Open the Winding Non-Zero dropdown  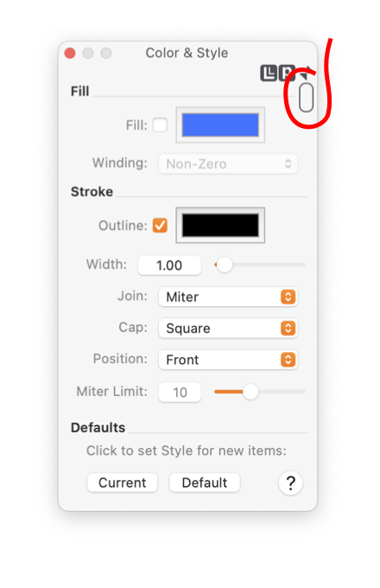click(228, 164)
